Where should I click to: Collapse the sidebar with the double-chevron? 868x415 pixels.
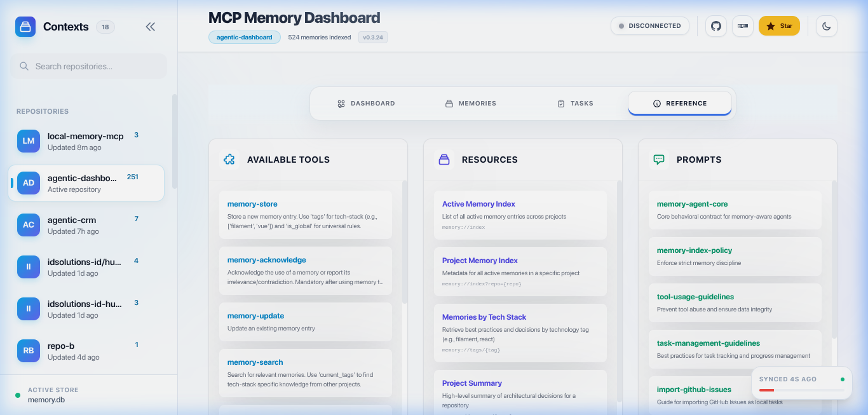point(151,27)
